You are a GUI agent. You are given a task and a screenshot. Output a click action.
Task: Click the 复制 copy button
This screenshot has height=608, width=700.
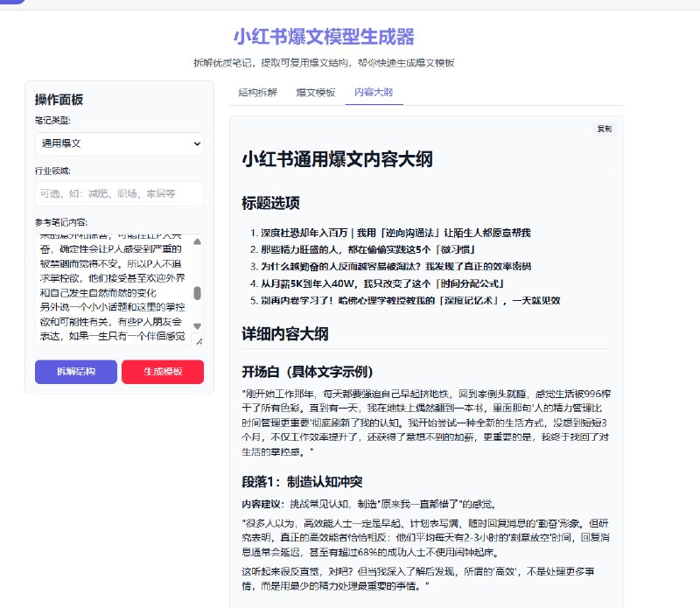pos(605,129)
